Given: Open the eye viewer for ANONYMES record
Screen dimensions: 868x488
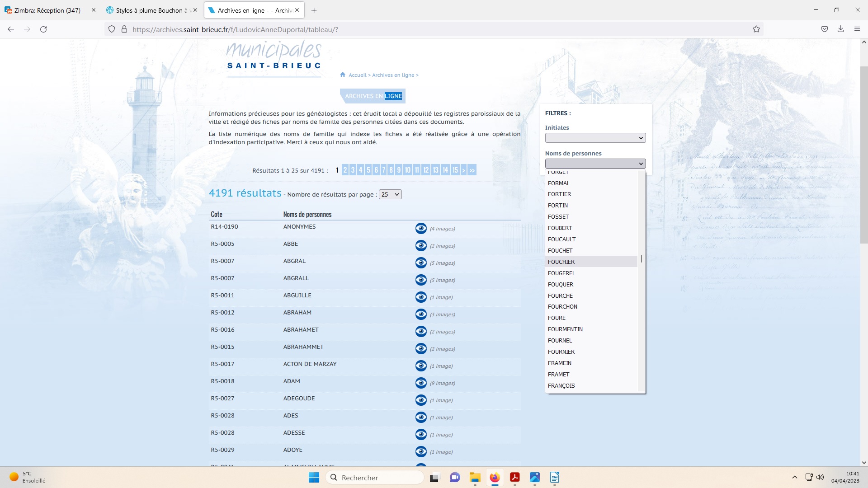Looking at the screenshot, I should click(421, 229).
